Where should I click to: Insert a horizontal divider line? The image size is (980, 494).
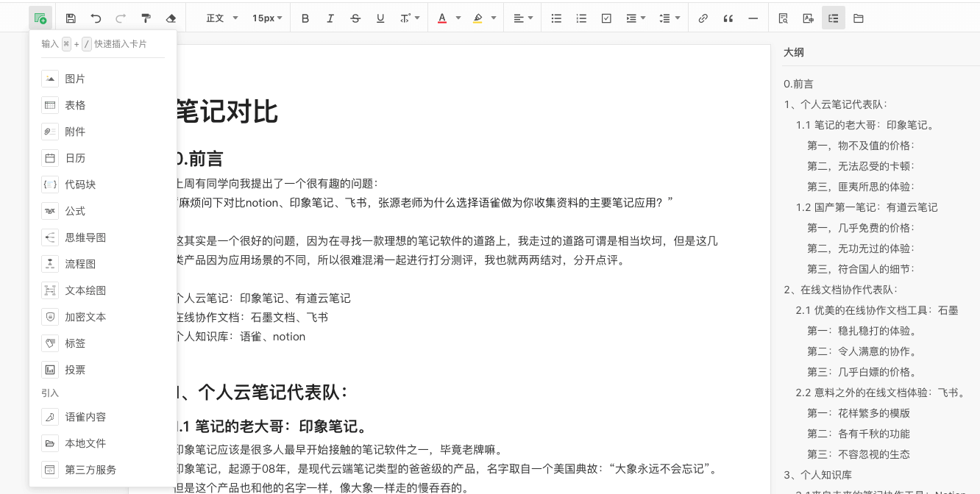click(753, 18)
